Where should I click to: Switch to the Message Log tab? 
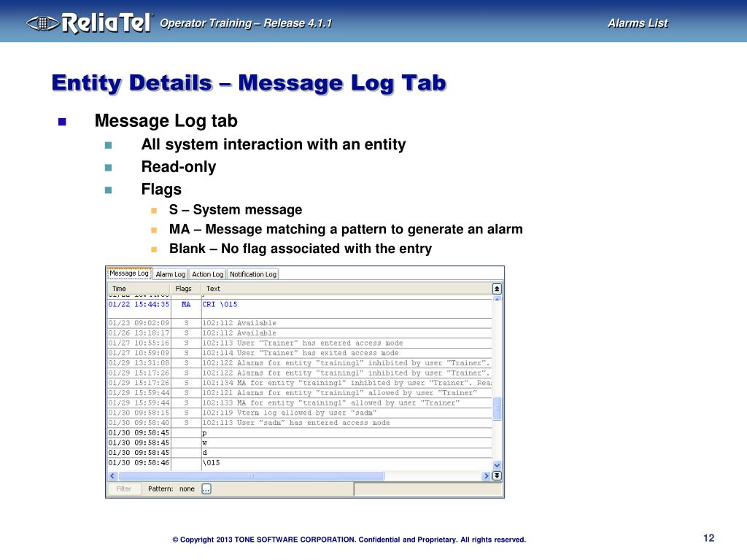tap(128, 273)
